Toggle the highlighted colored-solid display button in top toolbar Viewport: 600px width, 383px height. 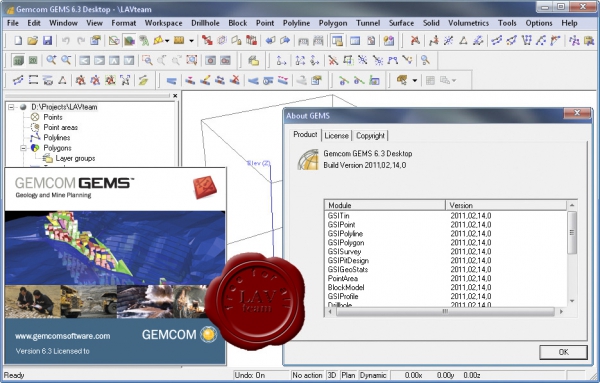[x=129, y=40]
